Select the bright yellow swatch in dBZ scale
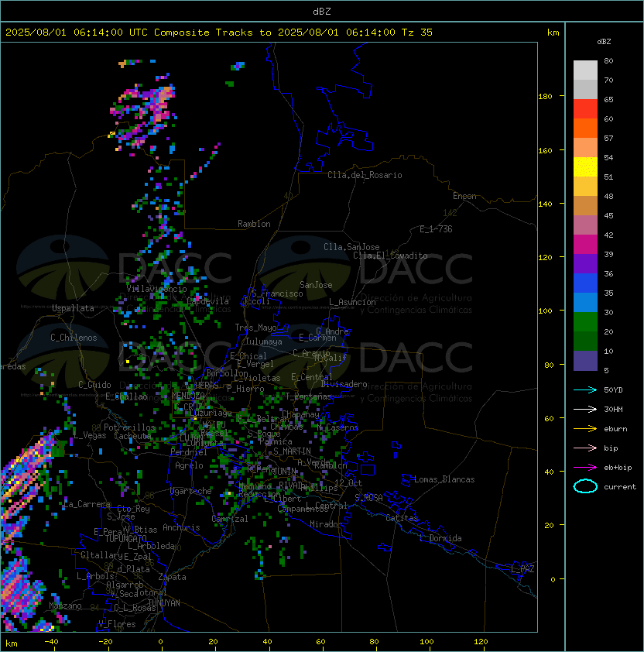 pyautogui.click(x=585, y=167)
